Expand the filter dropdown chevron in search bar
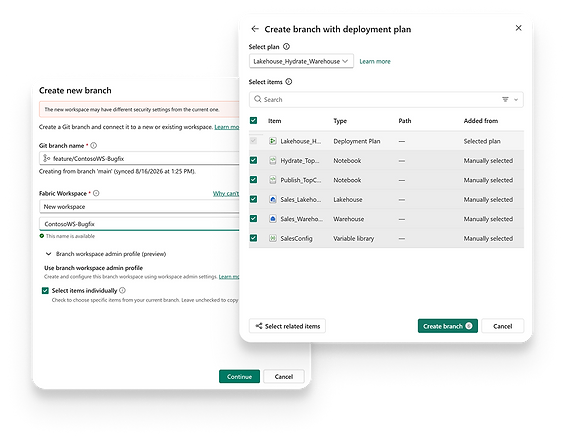565x441 pixels. tap(516, 100)
